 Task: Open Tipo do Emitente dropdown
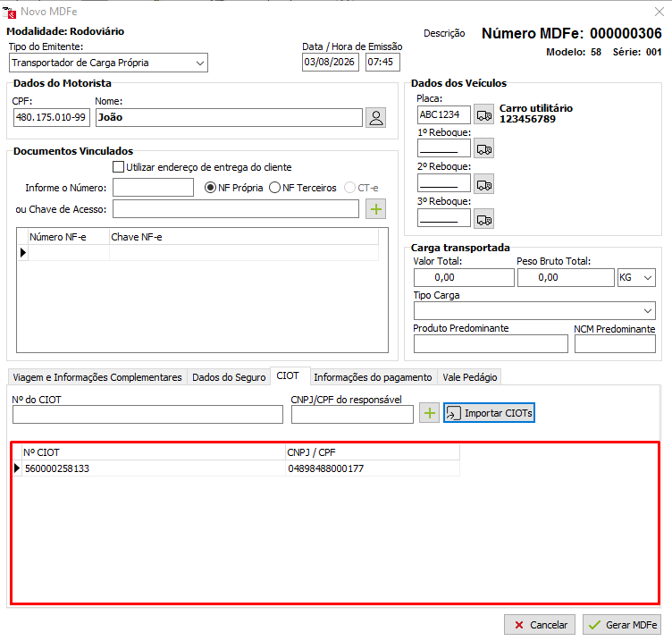click(108, 63)
